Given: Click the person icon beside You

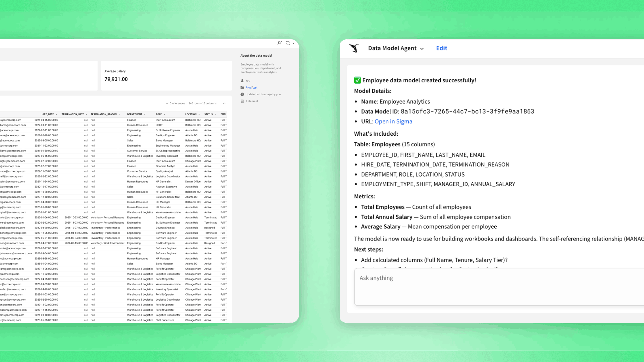Looking at the screenshot, I should click(242, 81).
